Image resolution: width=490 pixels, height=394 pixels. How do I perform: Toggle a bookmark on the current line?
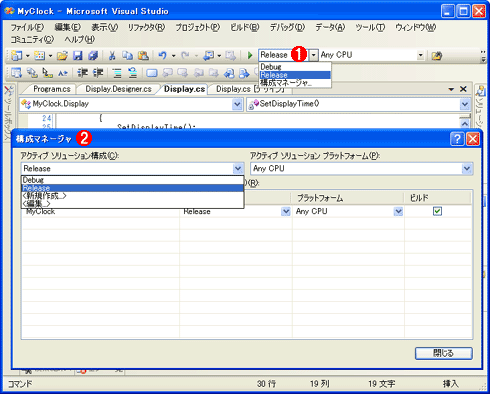pyautogui.click(x=152, y=73)
